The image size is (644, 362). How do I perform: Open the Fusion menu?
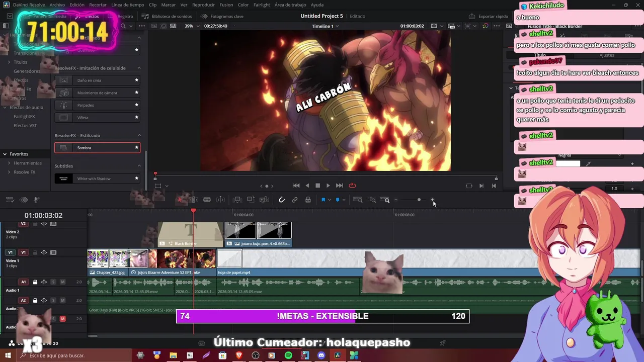[226, 5]
